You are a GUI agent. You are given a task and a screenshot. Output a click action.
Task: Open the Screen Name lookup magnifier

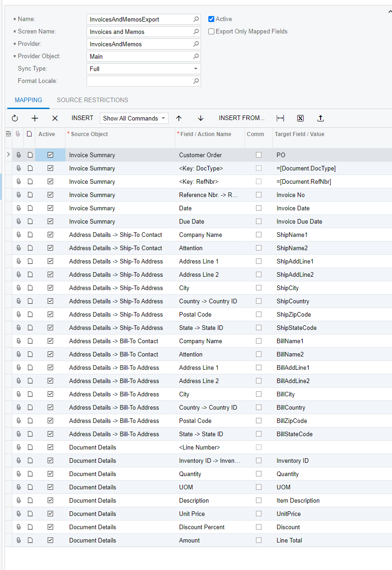(196, 32)
